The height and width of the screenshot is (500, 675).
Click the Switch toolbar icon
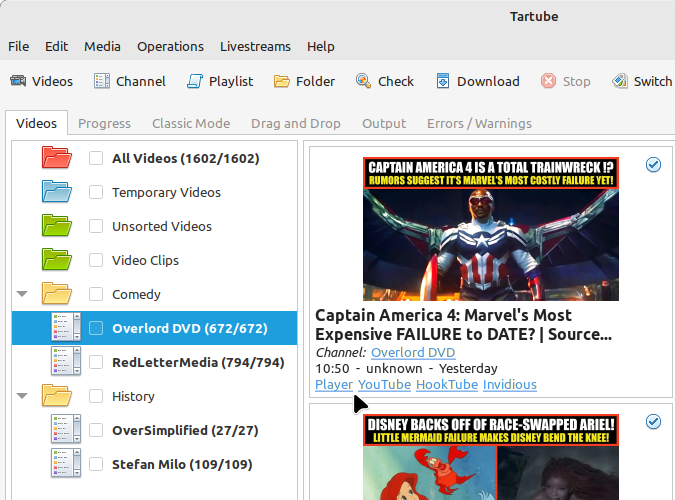[620, 81]
